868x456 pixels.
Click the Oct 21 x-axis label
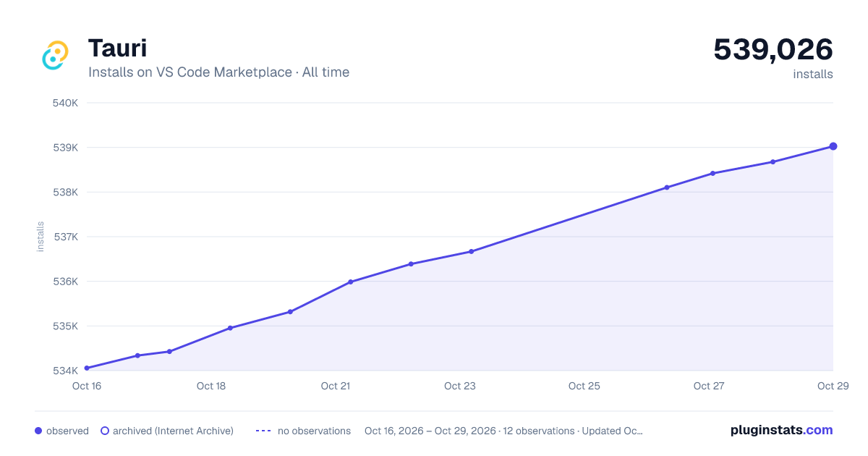pos(336,386)
